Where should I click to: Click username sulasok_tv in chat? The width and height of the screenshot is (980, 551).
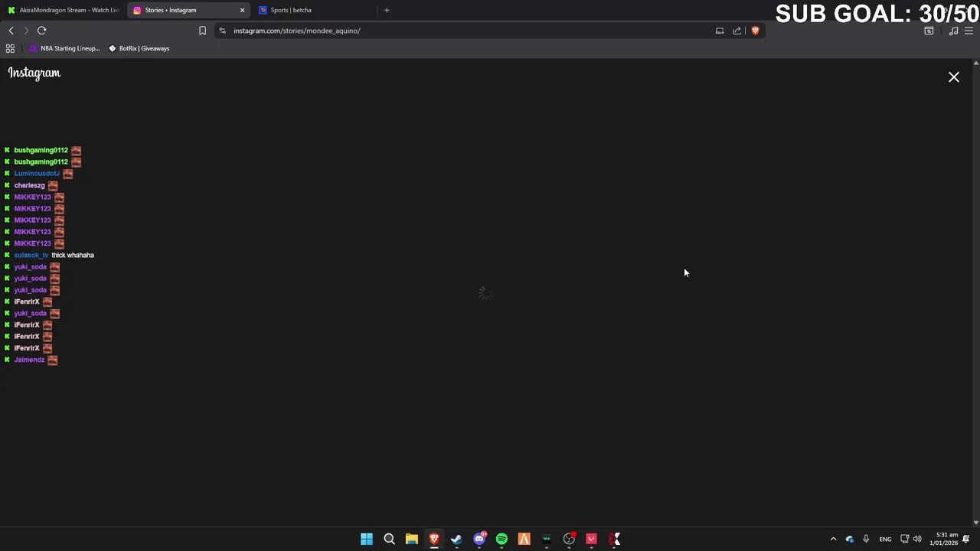point(31,255)
